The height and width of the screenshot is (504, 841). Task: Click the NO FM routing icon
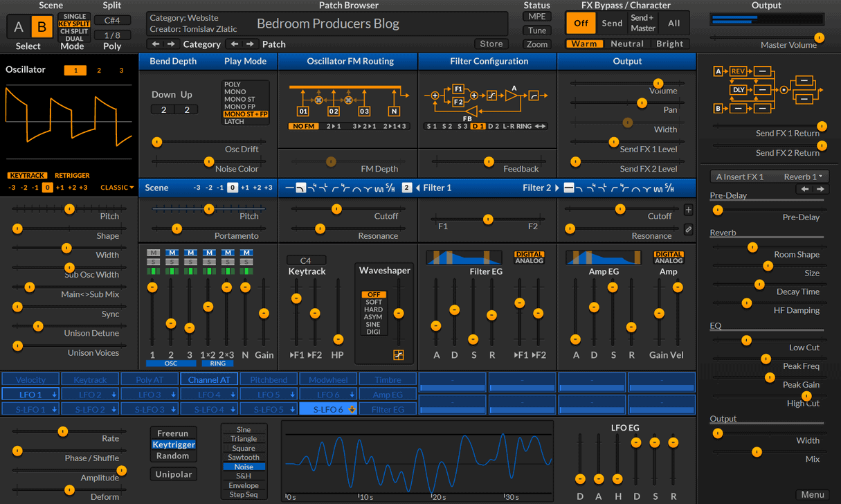click(305, 126)
